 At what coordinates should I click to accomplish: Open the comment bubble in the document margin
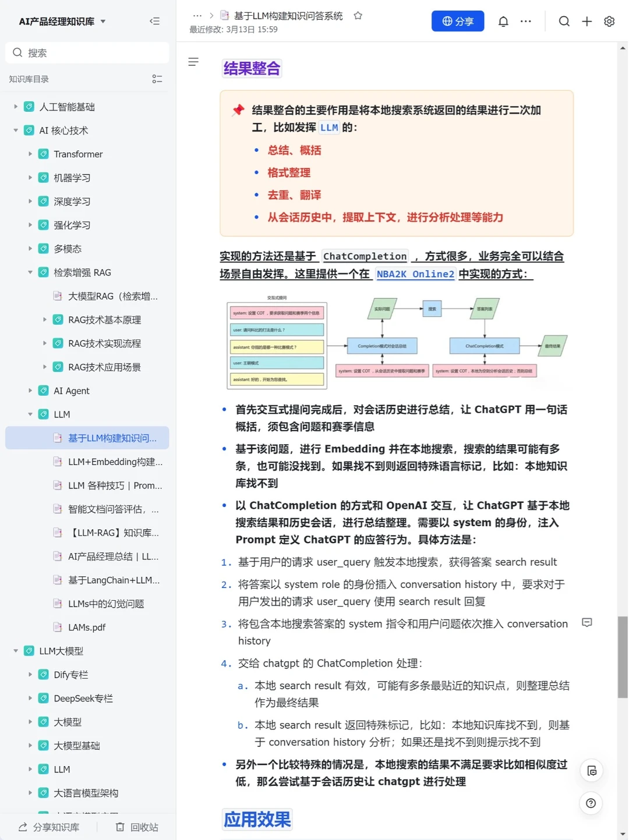point(586,623)
